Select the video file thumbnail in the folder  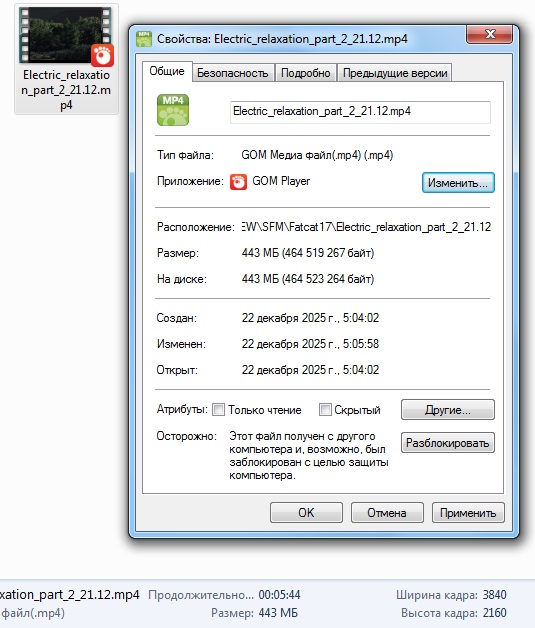(x=66, y=35)
